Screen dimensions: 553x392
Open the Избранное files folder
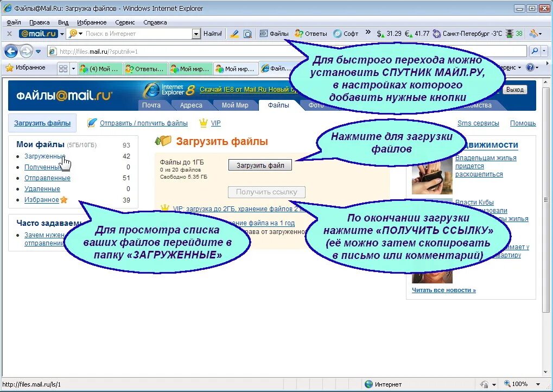pyautogui.click(x=42, y=200)
